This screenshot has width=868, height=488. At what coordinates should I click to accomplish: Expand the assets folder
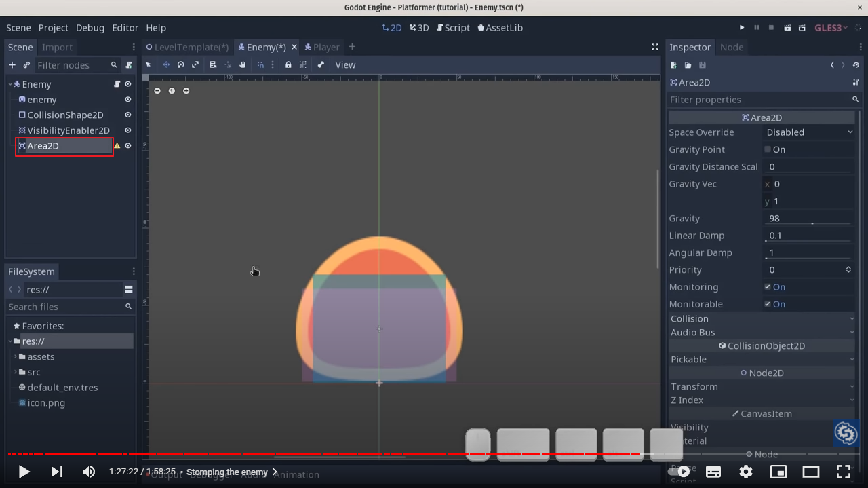click(x=16, y=357)
